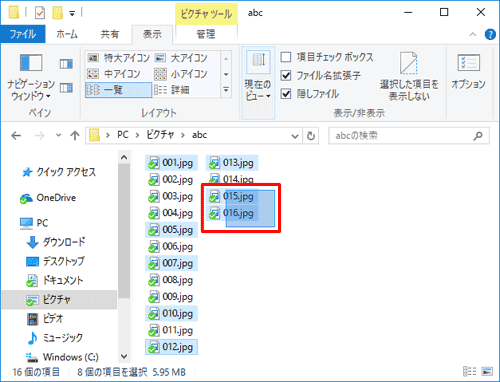Select the 詳細 details layout
The width and height of the screenshot is (500, 382).
point(172,90)
